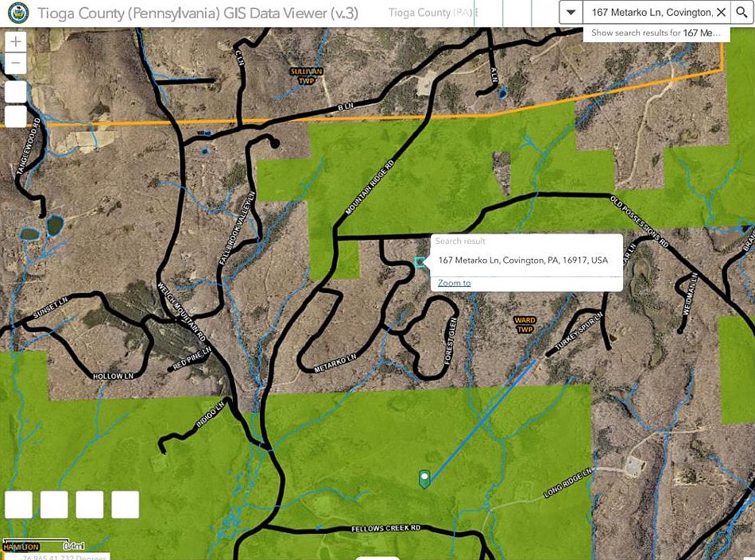
Task: Expand the attribute table tab at bottom center
Action: click(377, 557)
